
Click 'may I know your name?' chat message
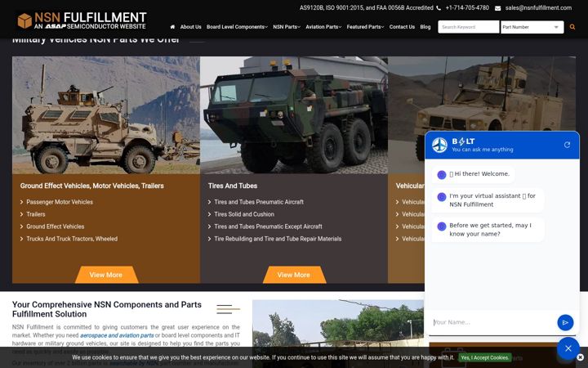click(x=488, y=230)
